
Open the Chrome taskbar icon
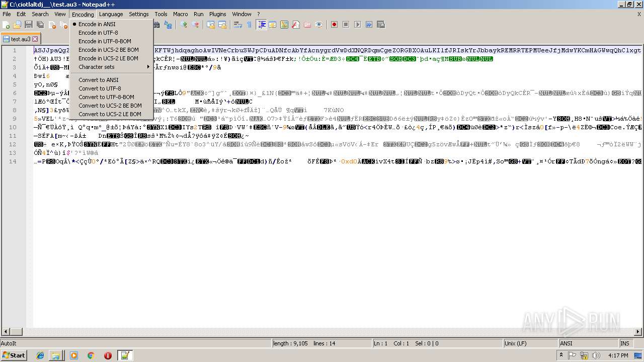pos(91,355)
